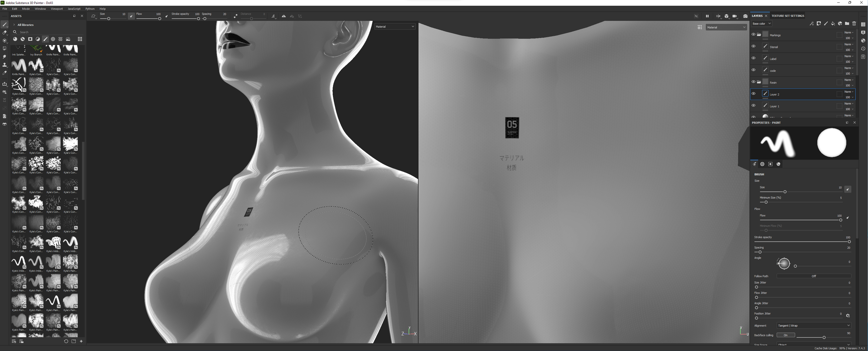This screenshot has height=351, width=868.
Task: Hide the Stensil layer
Action: (x=753, y=46)
